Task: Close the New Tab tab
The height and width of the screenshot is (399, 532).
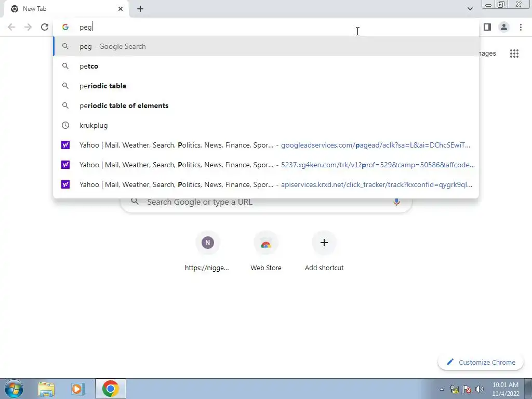Action: [121, 9]
